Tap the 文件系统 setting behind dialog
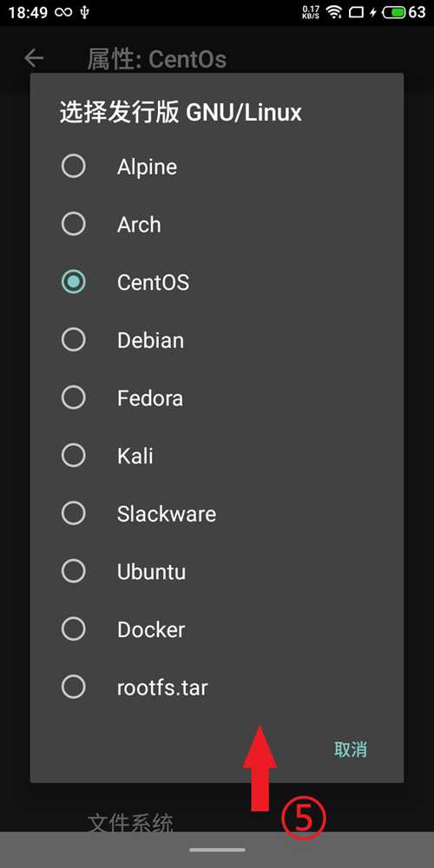The height and width of the screenshot is (868, 434). pyautogui.click(x=130, y=823)
